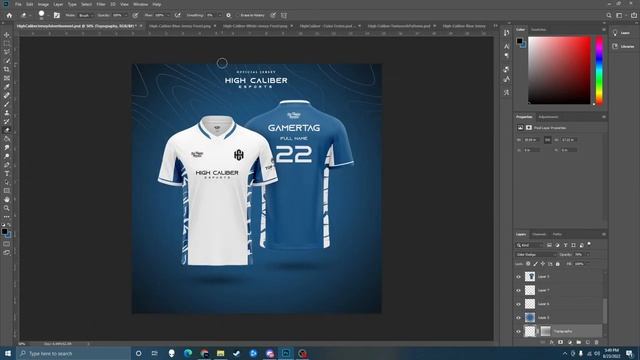Select the Crop tool

pyautogui.click(x=7, y=69)
